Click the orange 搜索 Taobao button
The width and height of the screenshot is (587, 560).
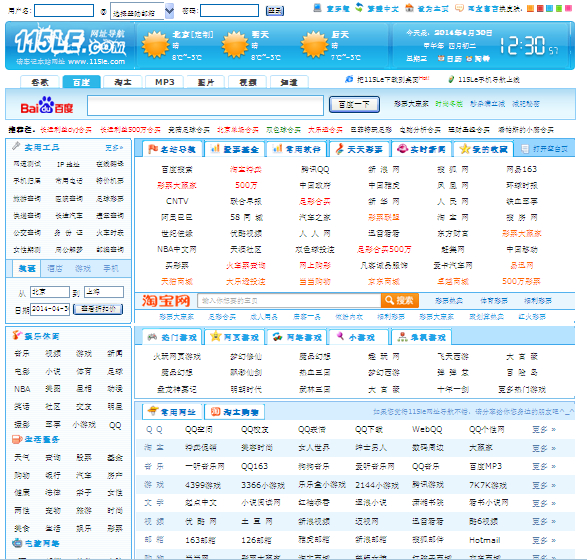tap(399, 300)
